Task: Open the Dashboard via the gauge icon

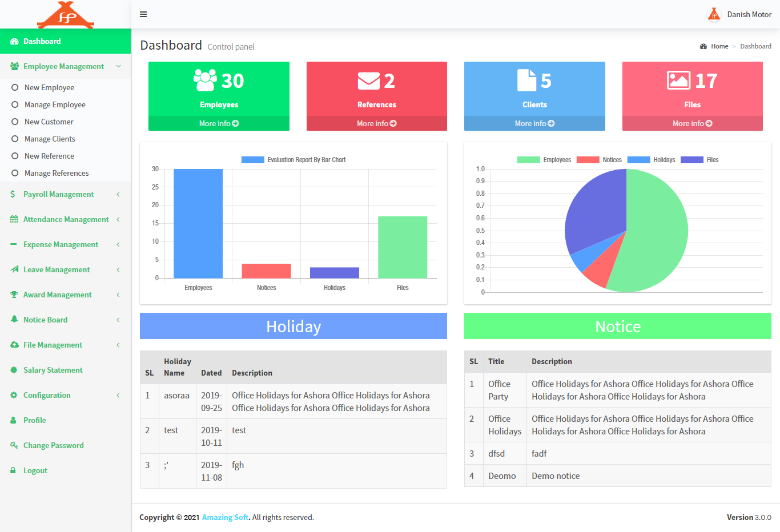Action: click(x=14, y=41)
